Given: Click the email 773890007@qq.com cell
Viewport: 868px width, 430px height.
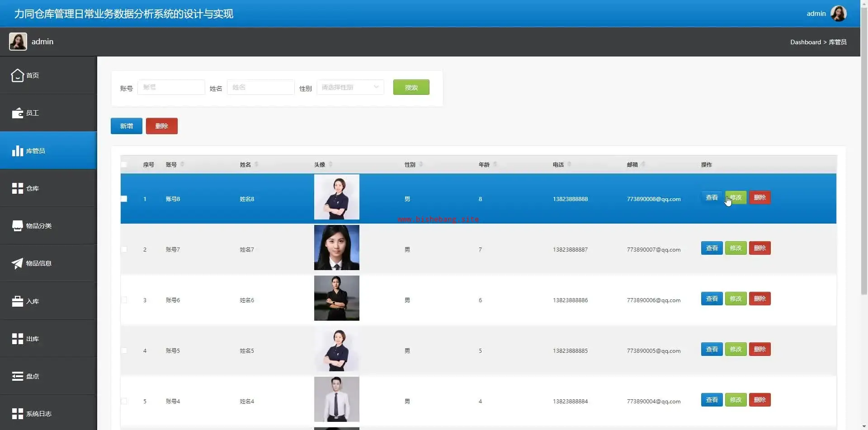Looking at the screenshot, I should [654, 249].
